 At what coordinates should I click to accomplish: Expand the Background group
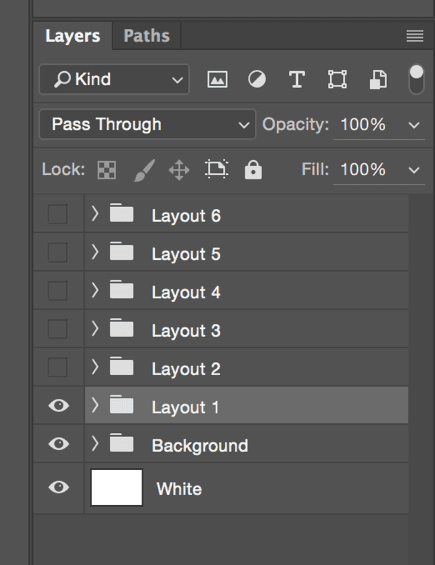(x=95, y=443)
